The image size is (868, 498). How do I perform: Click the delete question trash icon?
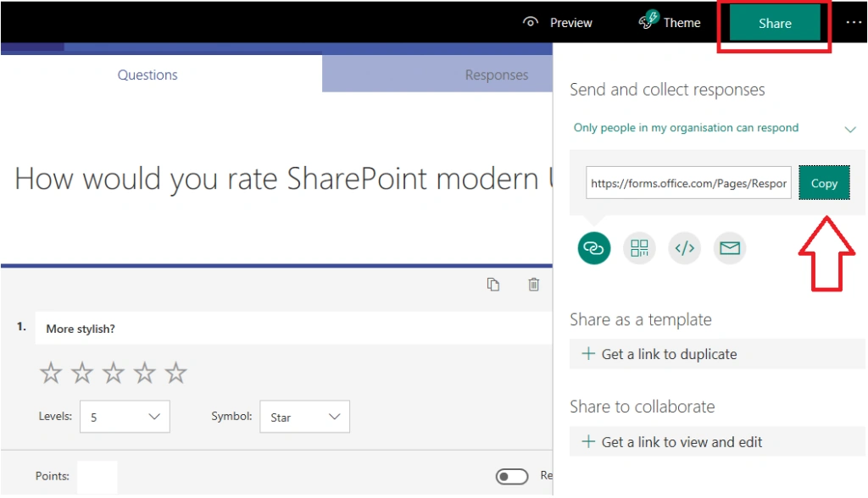click(534, 285)
